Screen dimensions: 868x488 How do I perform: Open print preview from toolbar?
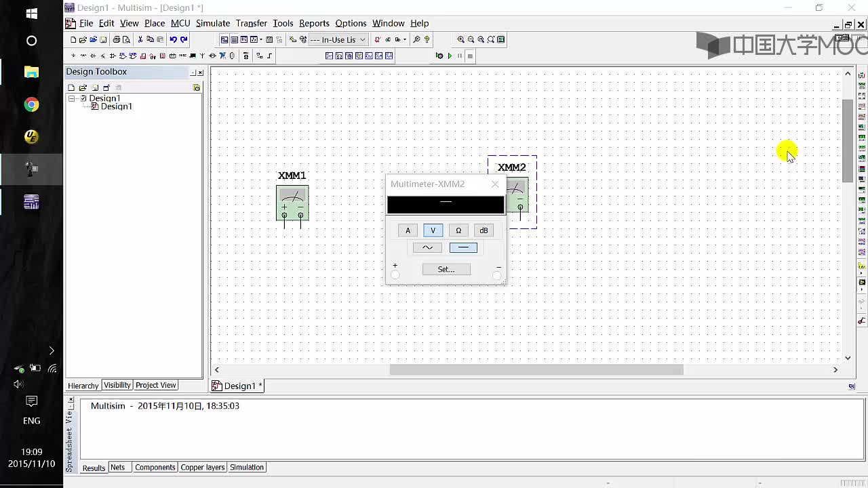126,39
